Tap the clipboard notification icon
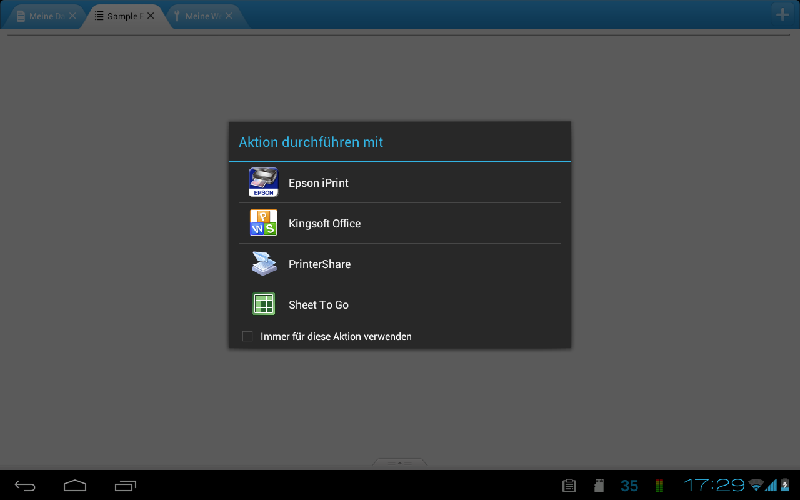 tap(569, 486)
